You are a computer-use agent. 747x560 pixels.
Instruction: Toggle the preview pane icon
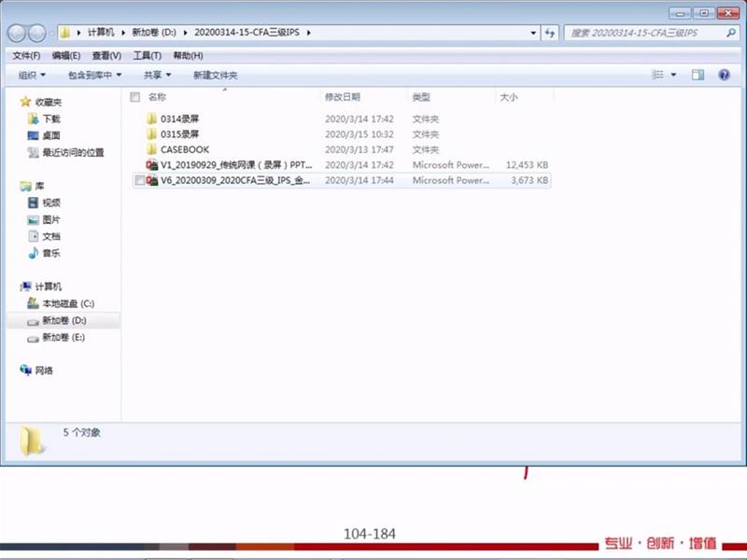(x=698, y=75)
